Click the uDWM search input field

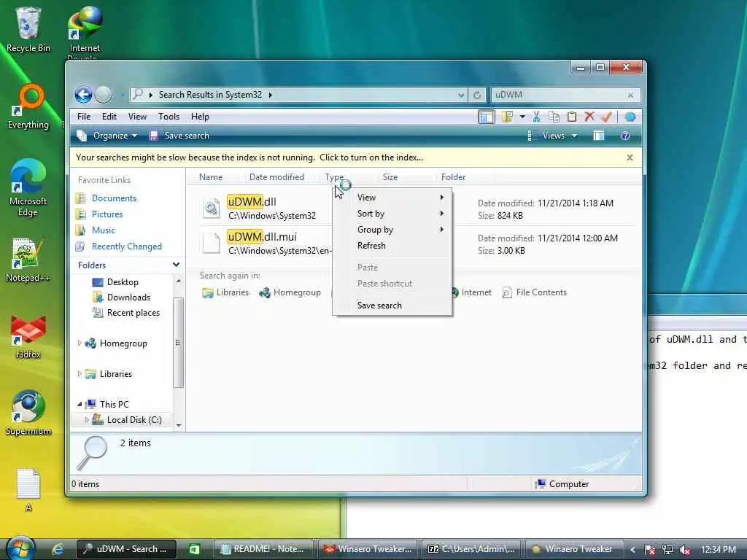coord(558,95)
